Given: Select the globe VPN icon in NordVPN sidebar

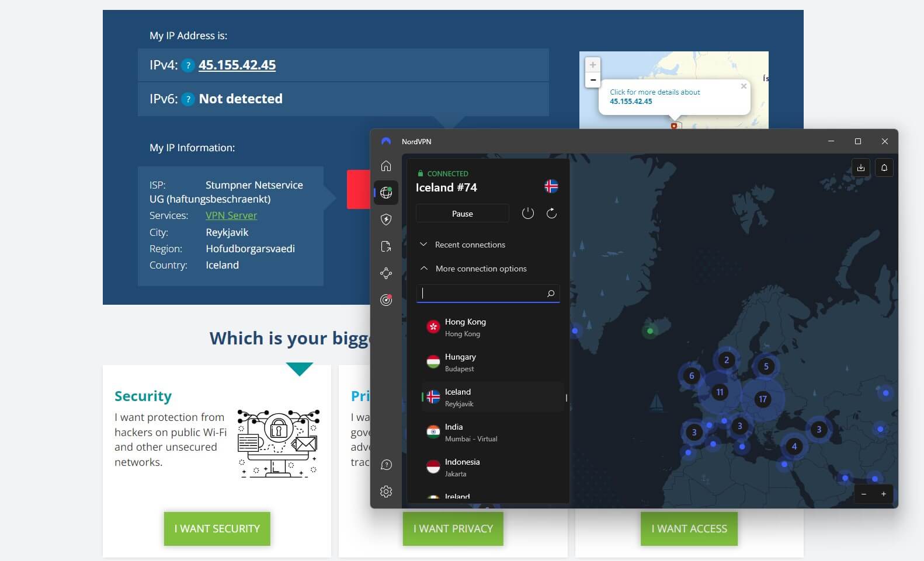Looking at the screenshot, I should pyautogui.click(x=386, y=193).
